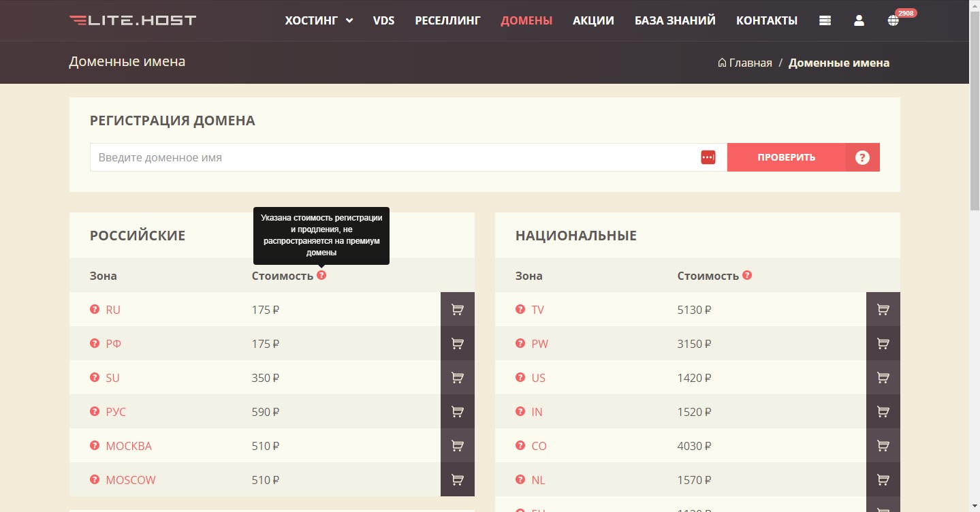Open the MOSCOW zone link
This screenshot has height=512, width=980.
coord(131,479)
